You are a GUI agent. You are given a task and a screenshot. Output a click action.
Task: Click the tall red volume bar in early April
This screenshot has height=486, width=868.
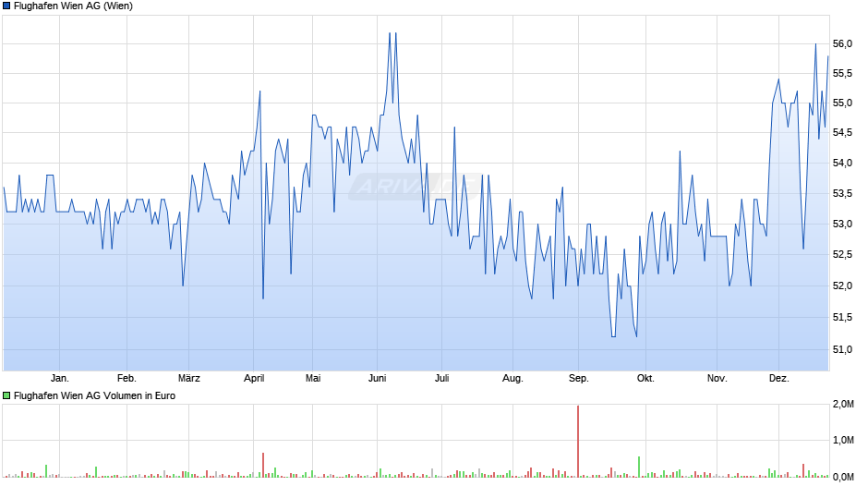click(x=263, y=465)
